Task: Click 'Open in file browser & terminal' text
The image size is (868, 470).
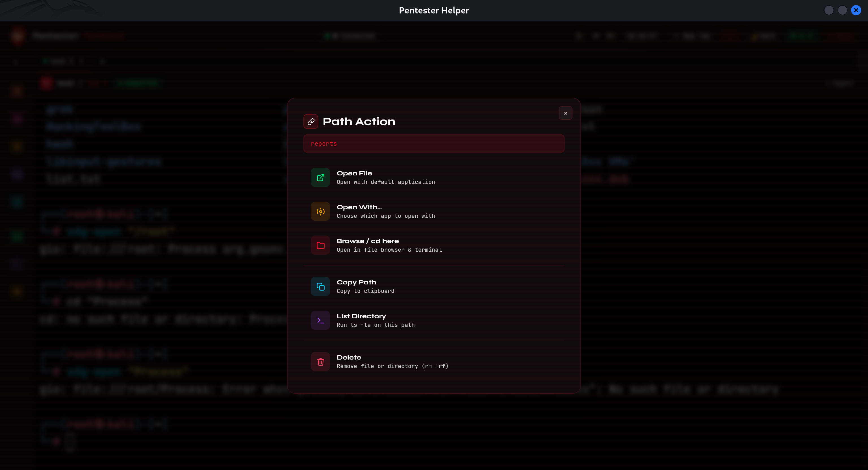Action: click(x=389, y=250)
